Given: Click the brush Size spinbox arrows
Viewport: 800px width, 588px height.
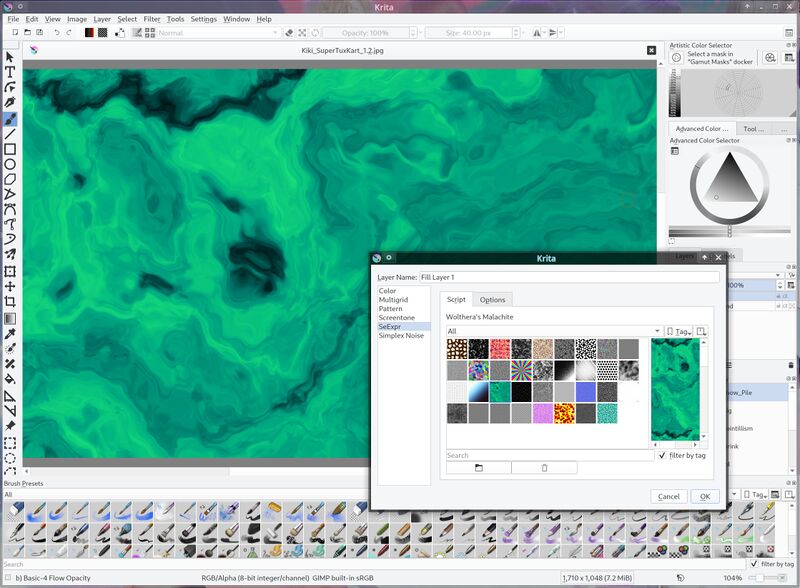Looking at the screenshot, I should pos(516,33).
